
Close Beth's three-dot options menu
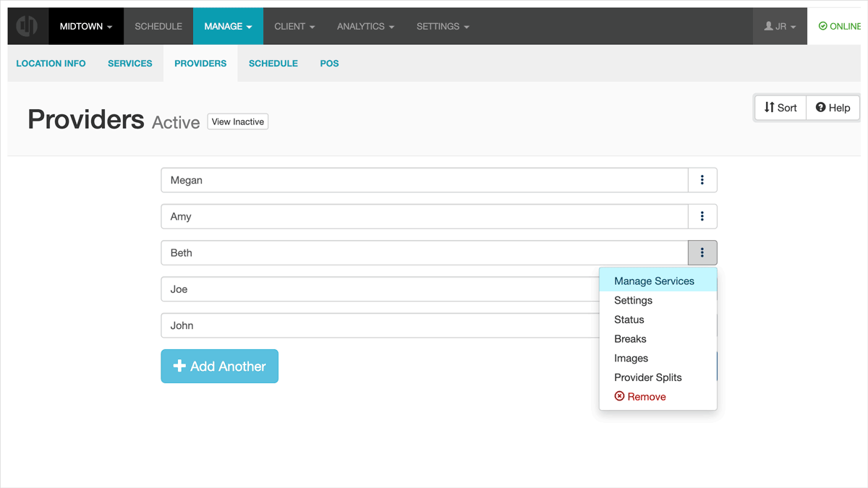702,252
